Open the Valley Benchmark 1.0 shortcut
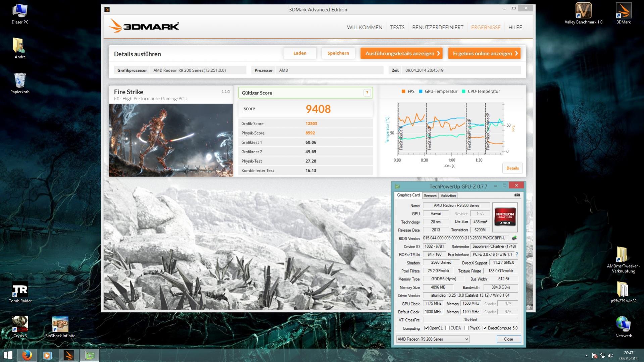Viewport: 644px width, 362px height. 583,14
